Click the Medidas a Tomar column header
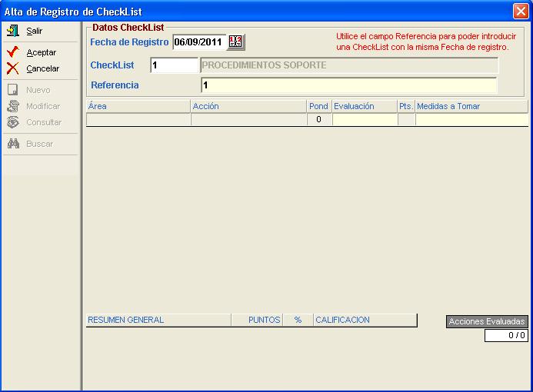533x392 pixels. pos(471,106)
